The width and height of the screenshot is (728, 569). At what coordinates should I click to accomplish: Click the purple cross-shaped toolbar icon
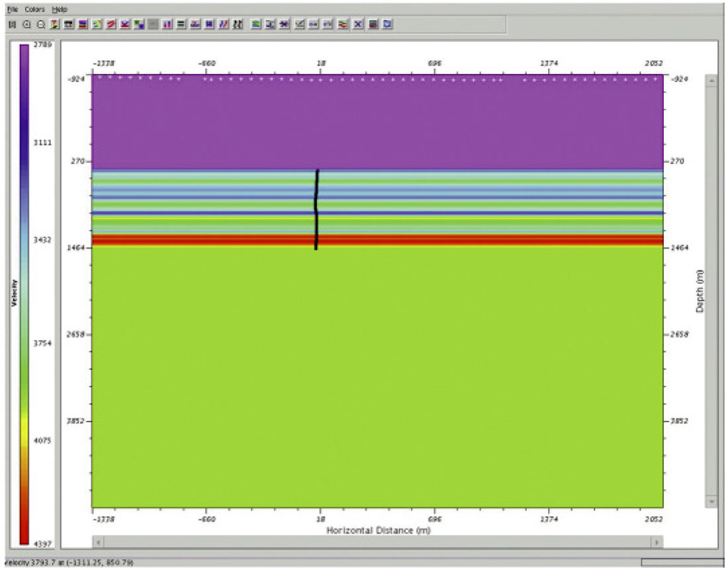click(x=284, y=24)
